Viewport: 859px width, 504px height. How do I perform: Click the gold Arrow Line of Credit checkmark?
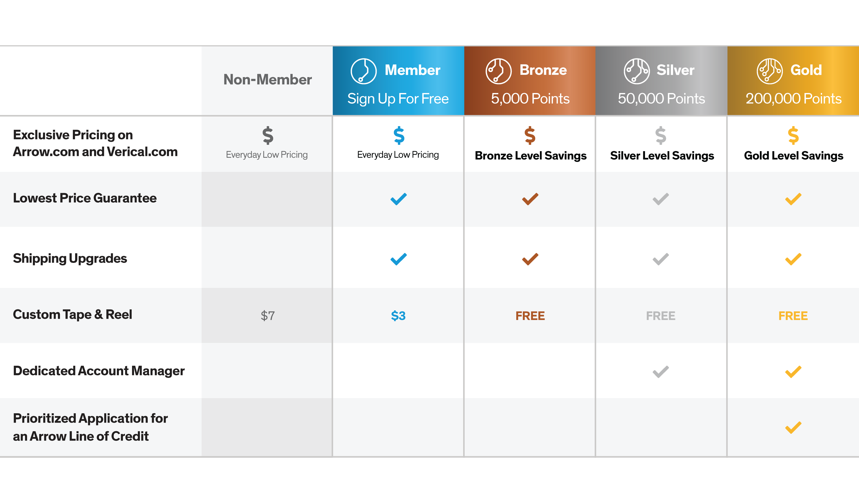point(793,427)
